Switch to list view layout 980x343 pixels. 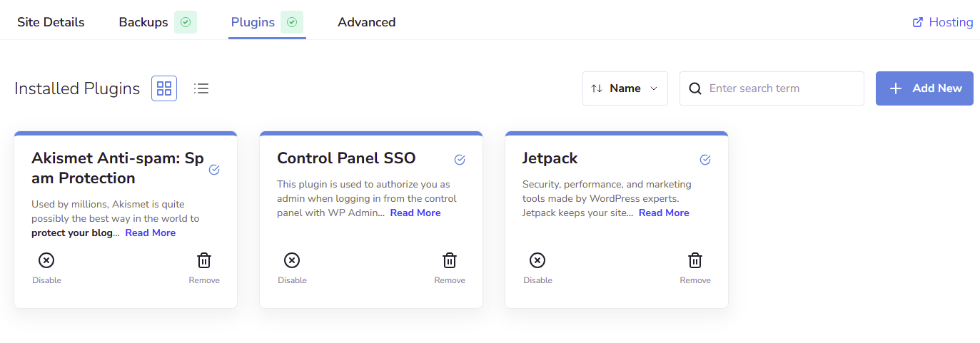click(x=201, y=88)
